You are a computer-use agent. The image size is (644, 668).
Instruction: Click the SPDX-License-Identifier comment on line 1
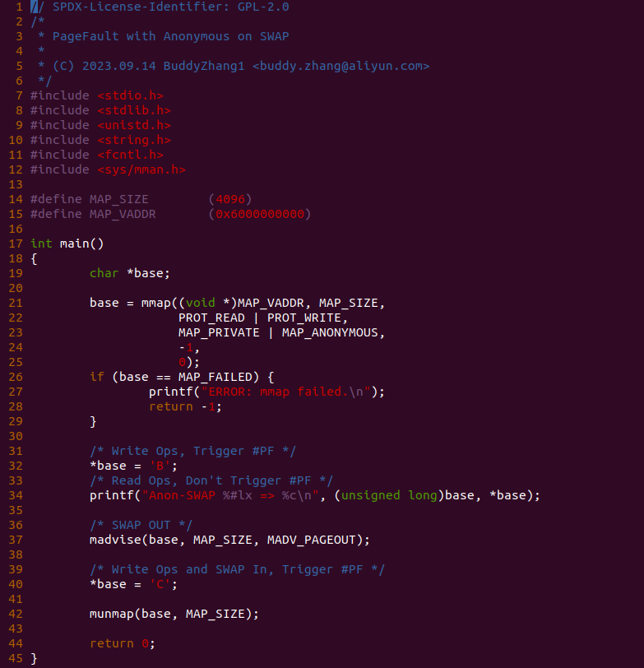[160, 7]
